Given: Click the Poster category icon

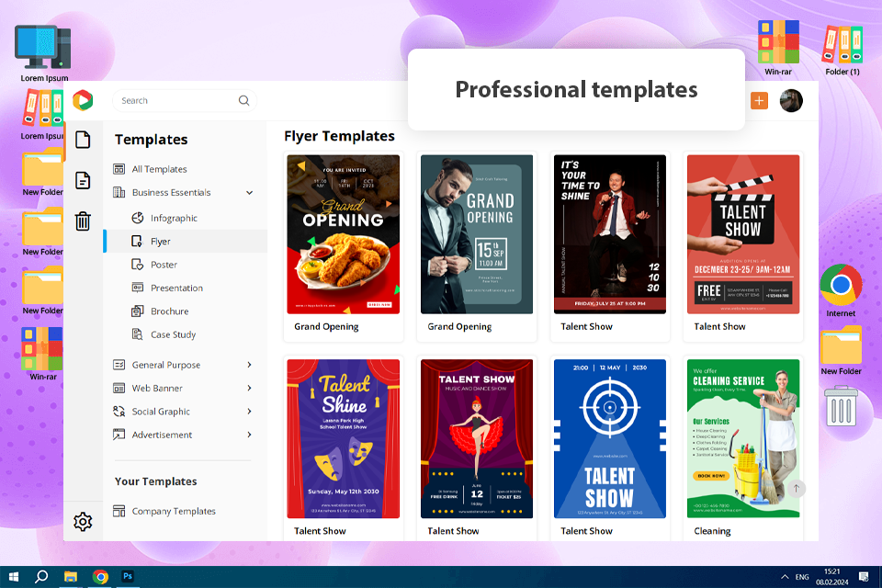Looking at the screenshot, I should (137, 265).
